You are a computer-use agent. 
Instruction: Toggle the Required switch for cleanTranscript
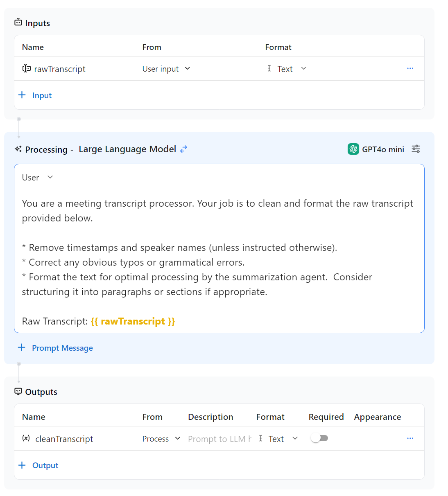click(x=319, y=438)
